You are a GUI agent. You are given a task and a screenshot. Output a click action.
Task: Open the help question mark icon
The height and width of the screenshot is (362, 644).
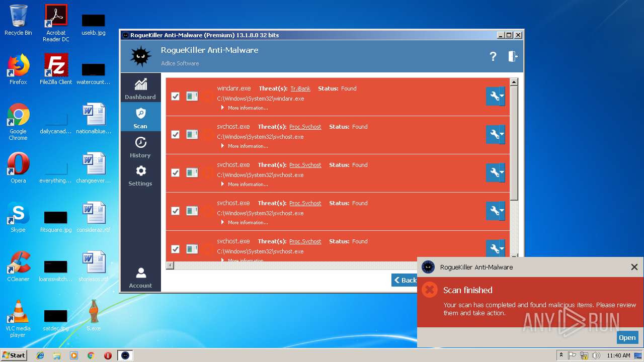493,57
